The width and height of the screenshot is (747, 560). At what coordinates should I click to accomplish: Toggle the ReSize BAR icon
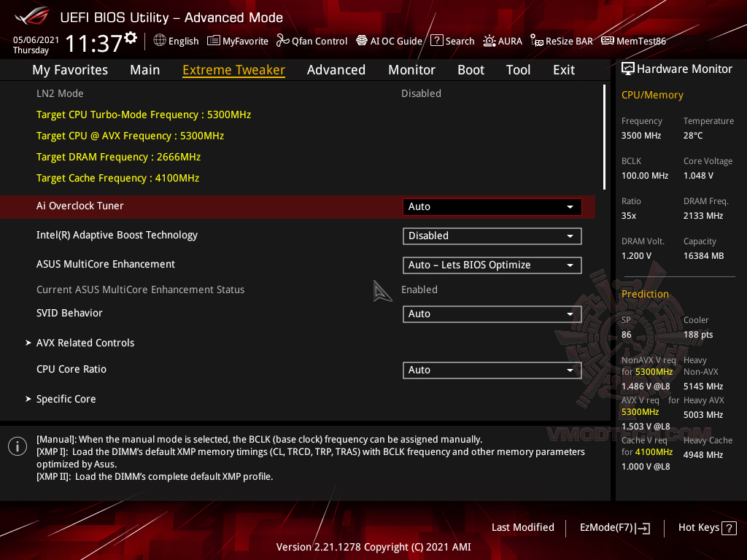pos(537,41)
